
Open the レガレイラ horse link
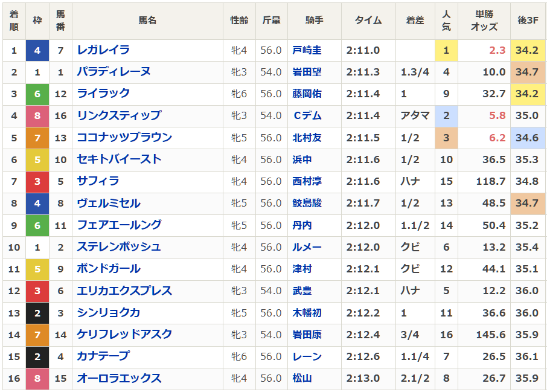pyautogui.click(x=103, y=50)
